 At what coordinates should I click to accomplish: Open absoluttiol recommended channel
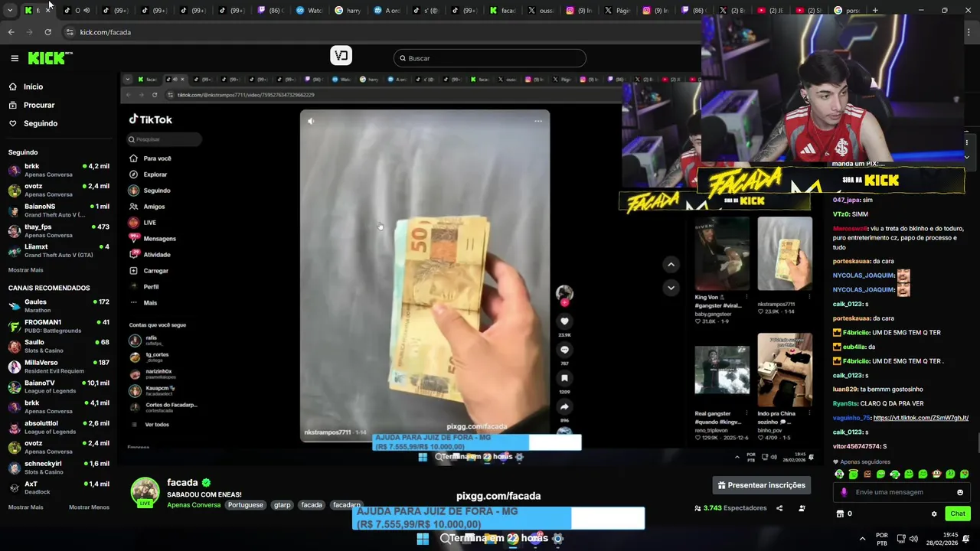[x=59, y=427]
